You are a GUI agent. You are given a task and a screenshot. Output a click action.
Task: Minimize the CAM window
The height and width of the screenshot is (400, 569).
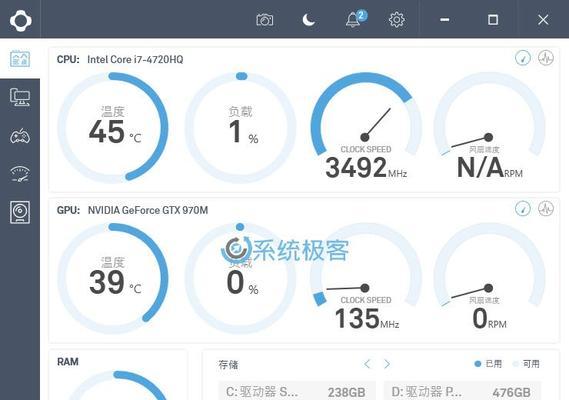[x=445, y=20]
